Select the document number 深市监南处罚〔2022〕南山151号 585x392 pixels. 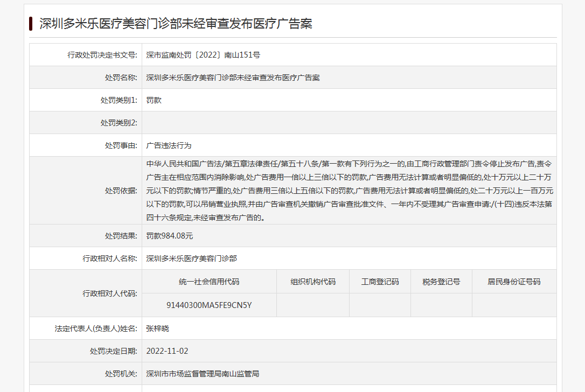[x=203, y=55]
